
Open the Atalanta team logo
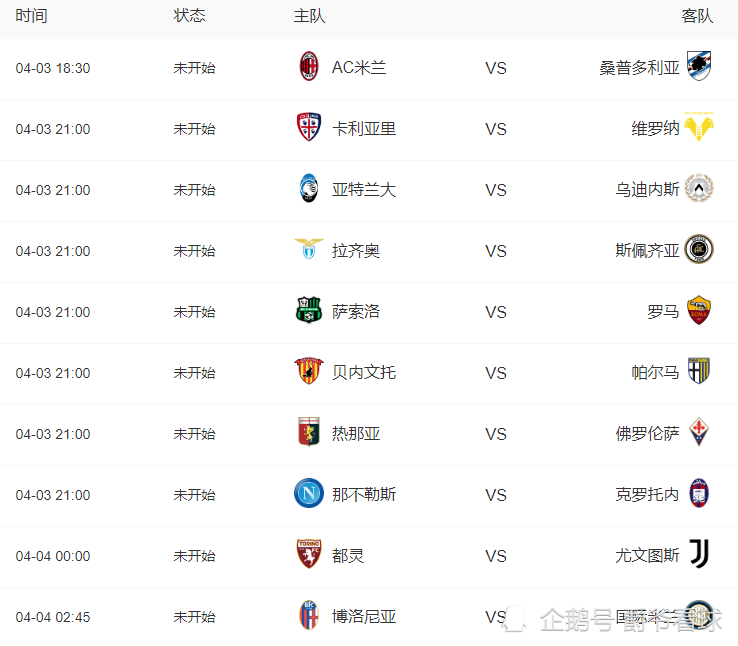tap(309, 189)
